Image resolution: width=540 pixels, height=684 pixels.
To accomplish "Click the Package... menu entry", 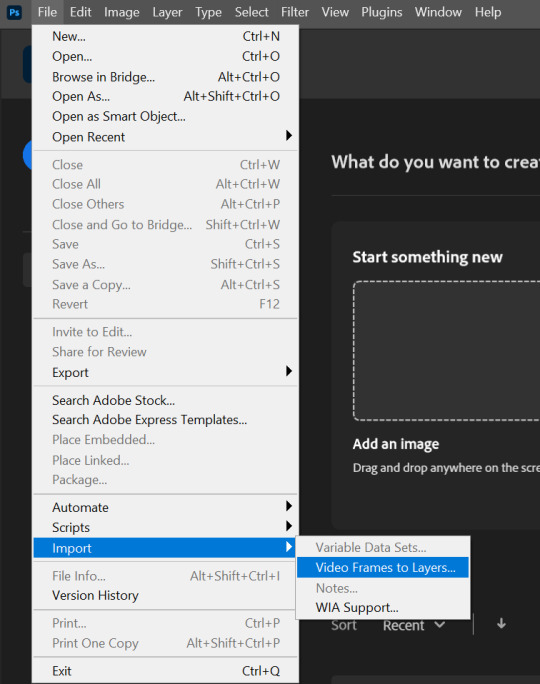I will point(165,479).
